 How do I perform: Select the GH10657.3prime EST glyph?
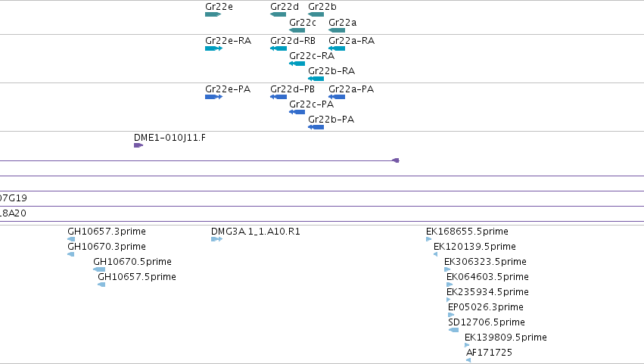point(71,239)
